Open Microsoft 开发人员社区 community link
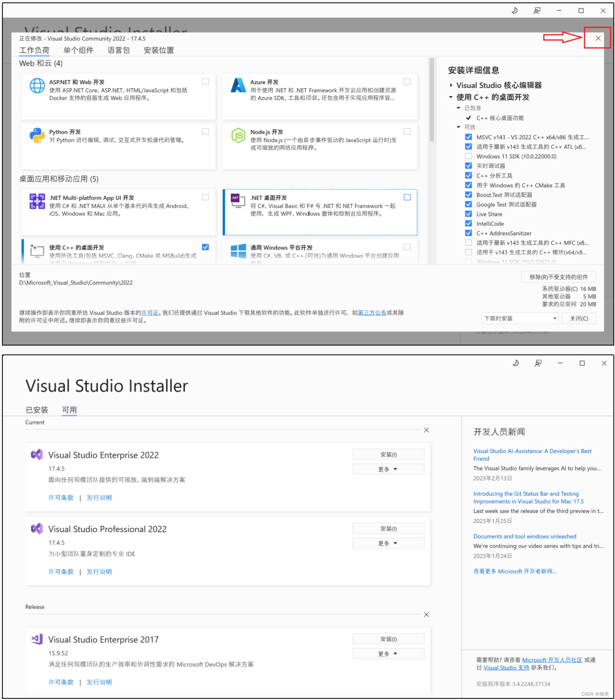 tap(552, 660)
